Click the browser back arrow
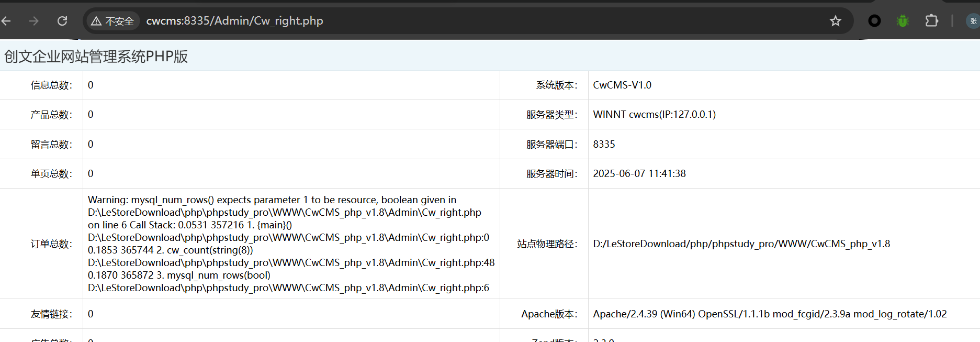Image resolution: width=980 pixels, height=342 pixels. 7,21
